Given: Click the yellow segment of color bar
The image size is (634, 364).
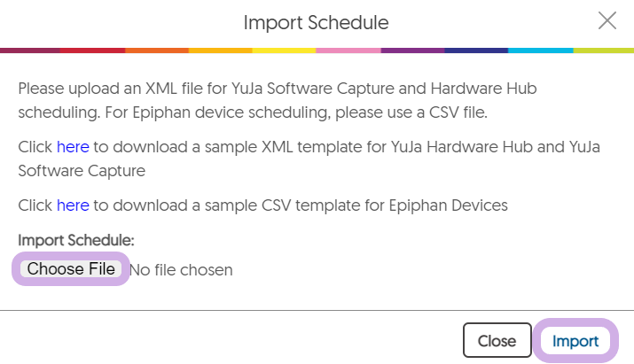Looking at the screenshot, I should point(285,50).
